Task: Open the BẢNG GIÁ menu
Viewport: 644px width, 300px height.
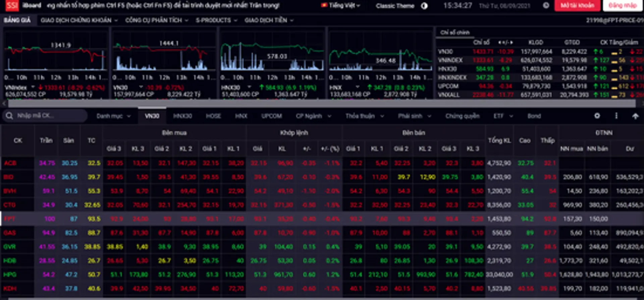Action: click(x=17, y=20)
